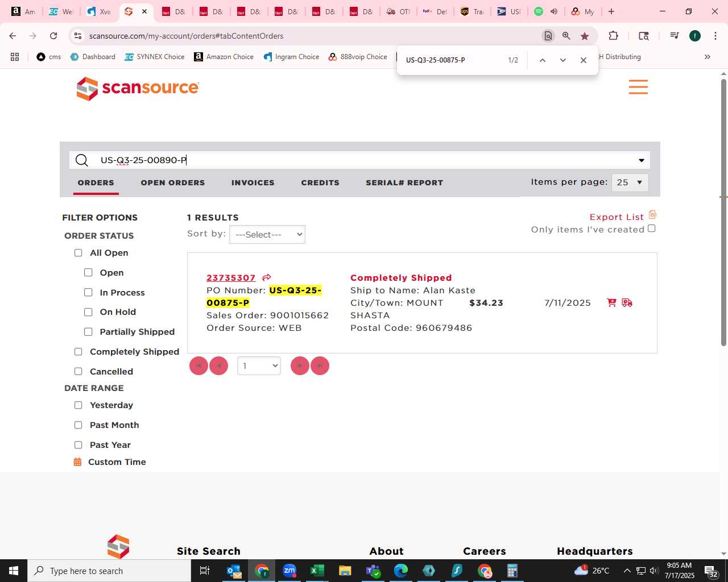The width and height of the screenshot is (728, 582).
Task: Open Ingram Choice bookmark
Action: (291, 57)
